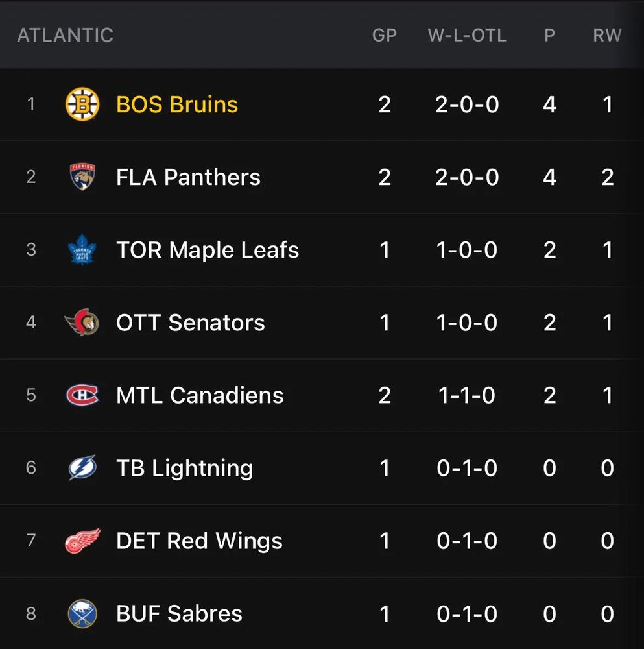Sort standings by RW column header

coord(607,35)
